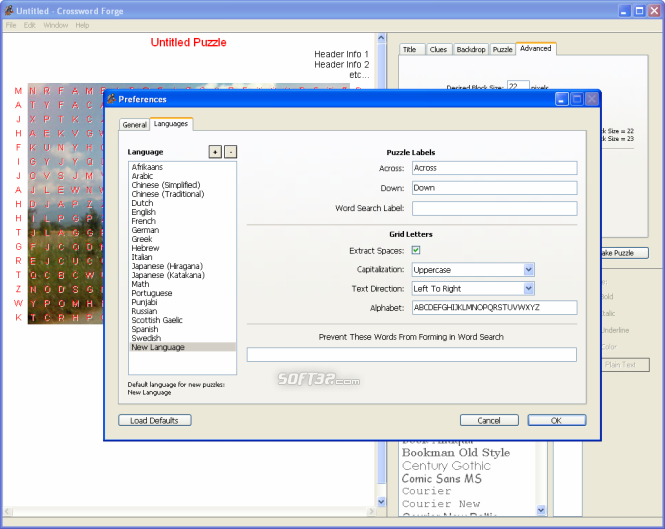Select Portuguese in the language list

182,293
